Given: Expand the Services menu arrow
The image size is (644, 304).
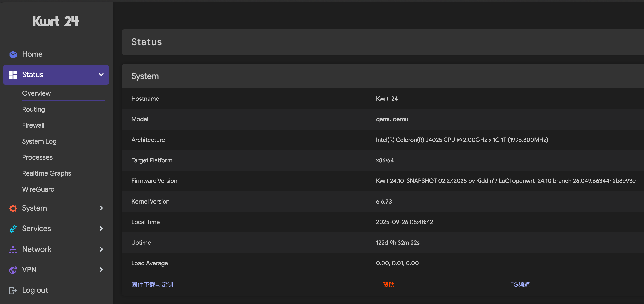Looking at the screenshot, I should click(101, 229).
